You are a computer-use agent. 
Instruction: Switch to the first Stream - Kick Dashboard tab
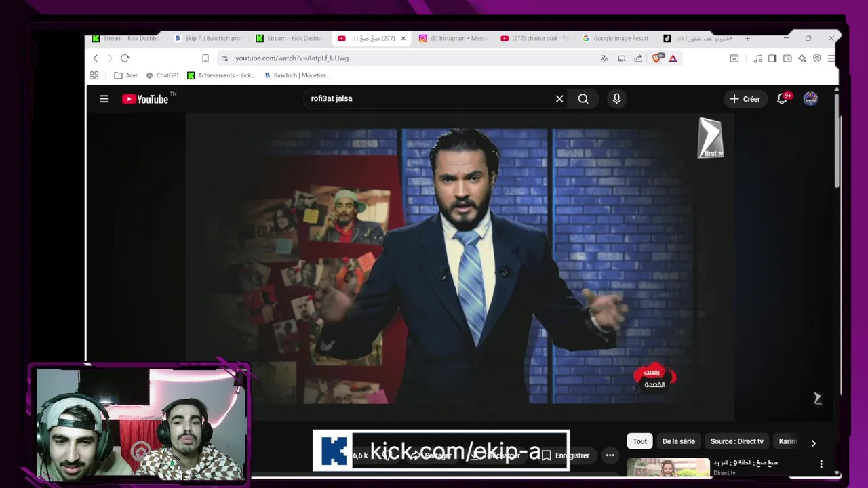126,39
